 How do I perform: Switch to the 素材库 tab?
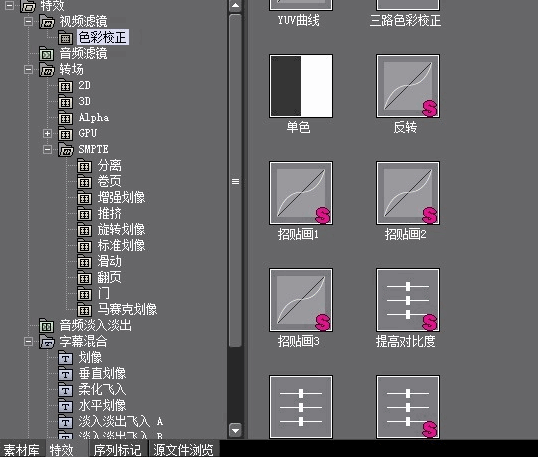pyautogui.click(x=22, y=450)
